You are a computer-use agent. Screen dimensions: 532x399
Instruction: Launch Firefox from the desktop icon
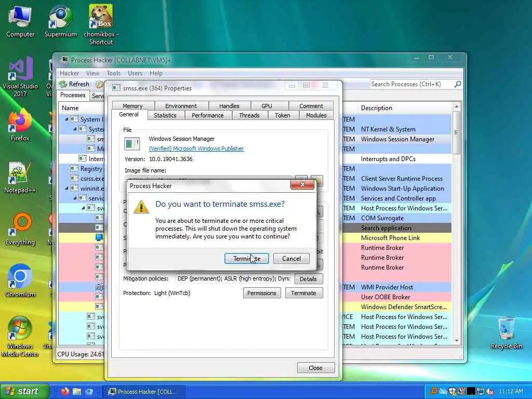pos(20,125)
